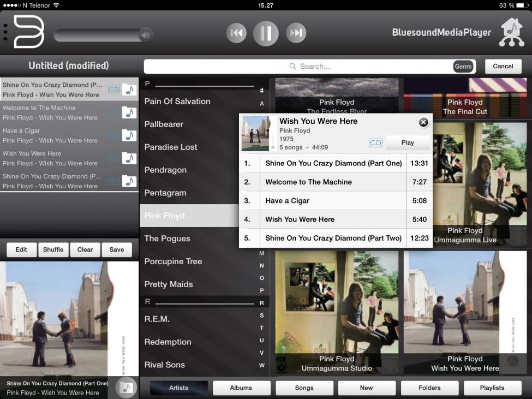Skip to the previous track
532x399 pixels.
coord(236,33)
